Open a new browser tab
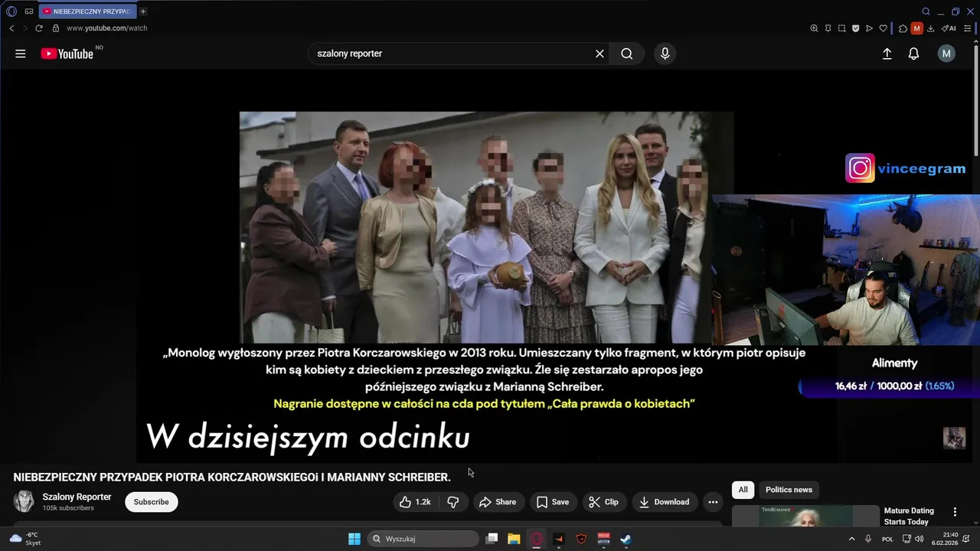The image size is (980, 551). click(143, 11)
